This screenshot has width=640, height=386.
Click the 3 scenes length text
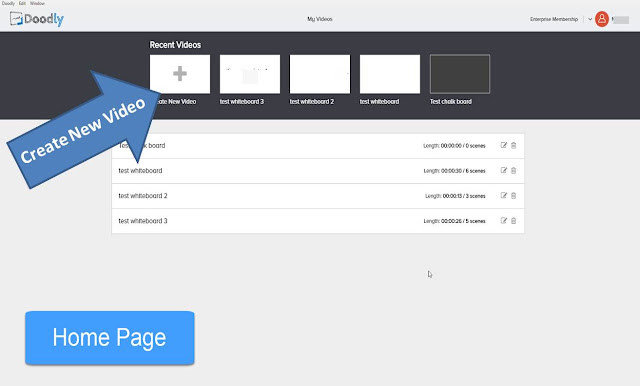[x=455, y=196]
